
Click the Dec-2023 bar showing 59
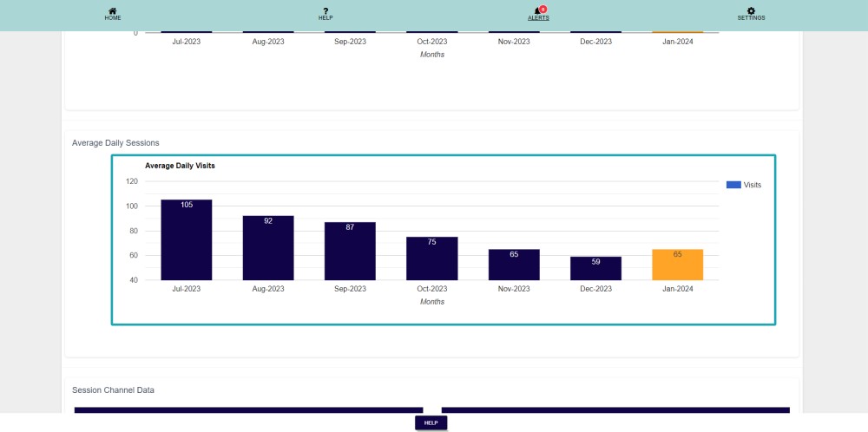(x=595, y=268)
